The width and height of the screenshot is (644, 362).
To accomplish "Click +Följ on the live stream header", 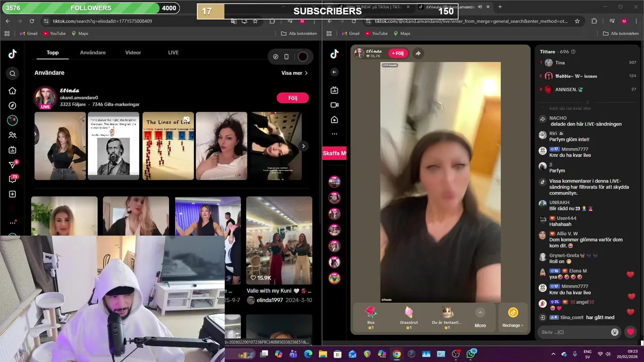I will [x=397, y=53].
